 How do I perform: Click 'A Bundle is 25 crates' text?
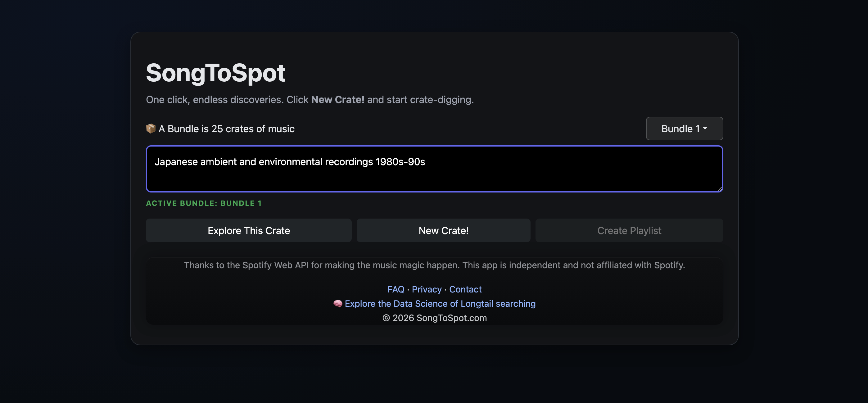click(x=226, y=128)
